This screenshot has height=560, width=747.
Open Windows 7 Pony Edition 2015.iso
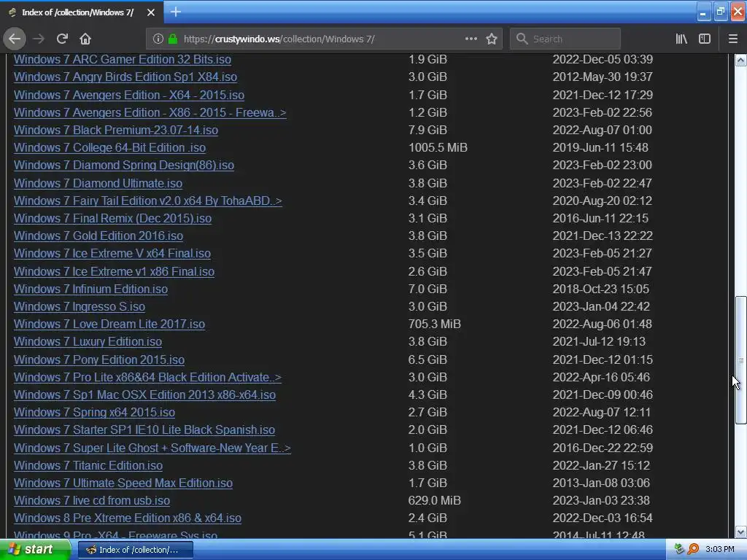pyautogui.click(x=99, y=360)
